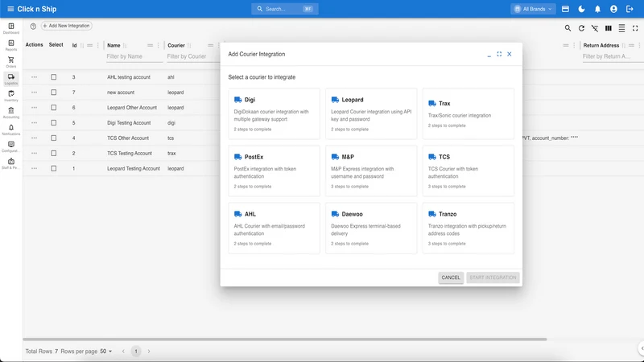
Task: Open actions menu for Leopard Testing Account row
Action: [34, 168]
